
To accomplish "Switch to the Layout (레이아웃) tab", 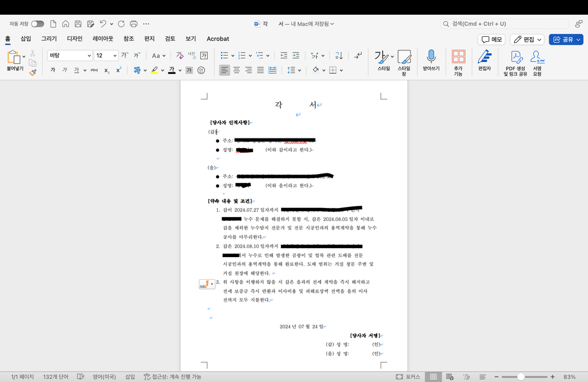I will (x=103, y=39).
